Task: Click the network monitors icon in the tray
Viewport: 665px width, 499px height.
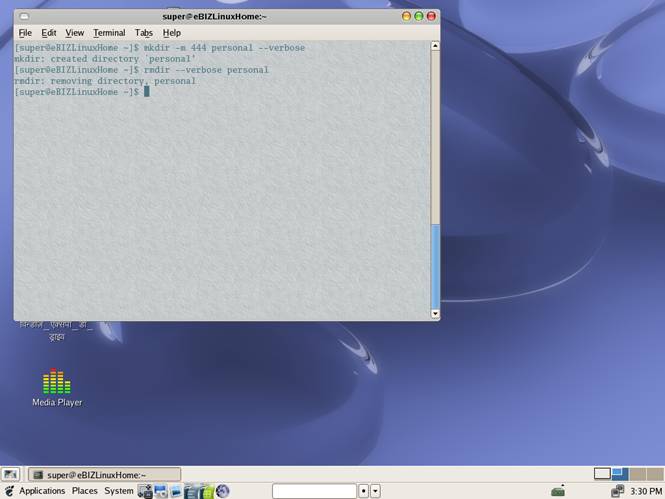Action: (x=617, y=491)
